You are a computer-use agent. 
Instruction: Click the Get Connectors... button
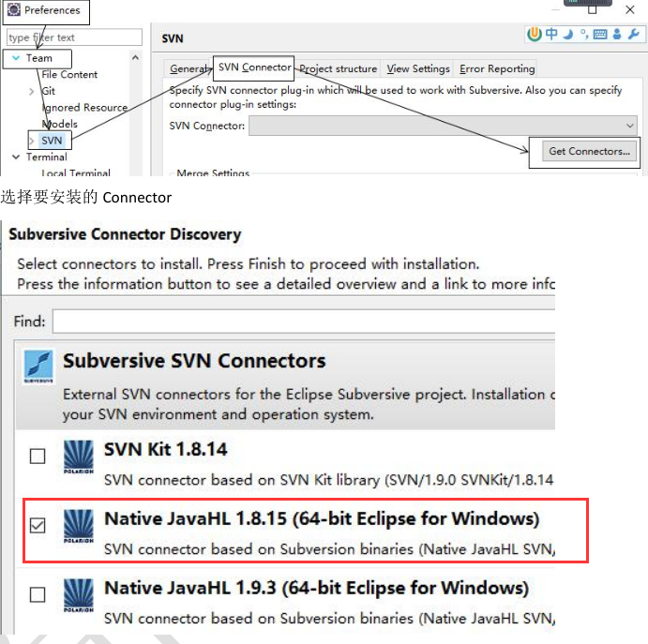[x=589, y=151]
